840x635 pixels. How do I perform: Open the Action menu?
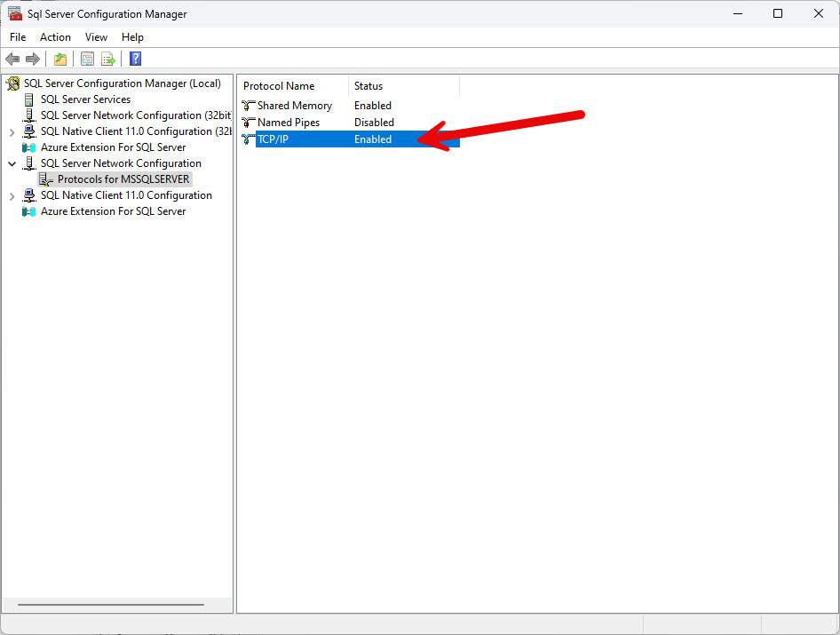point(55,37)
